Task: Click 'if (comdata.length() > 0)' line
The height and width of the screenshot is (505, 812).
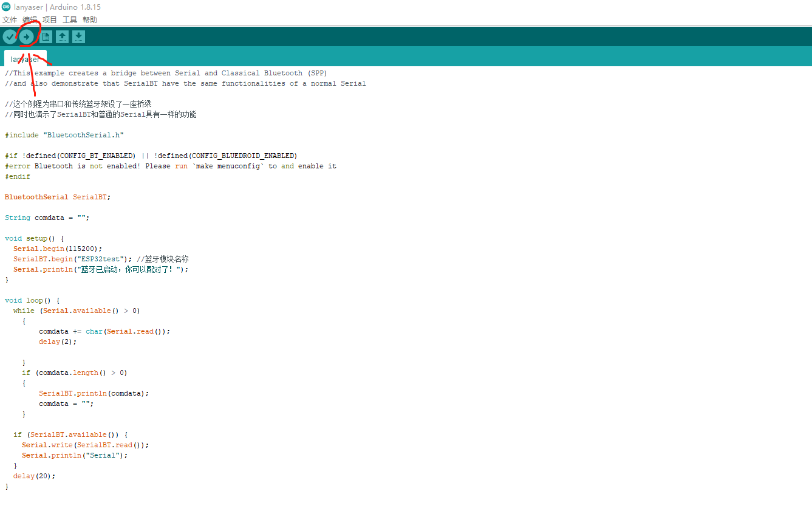Action: [75, 373]
